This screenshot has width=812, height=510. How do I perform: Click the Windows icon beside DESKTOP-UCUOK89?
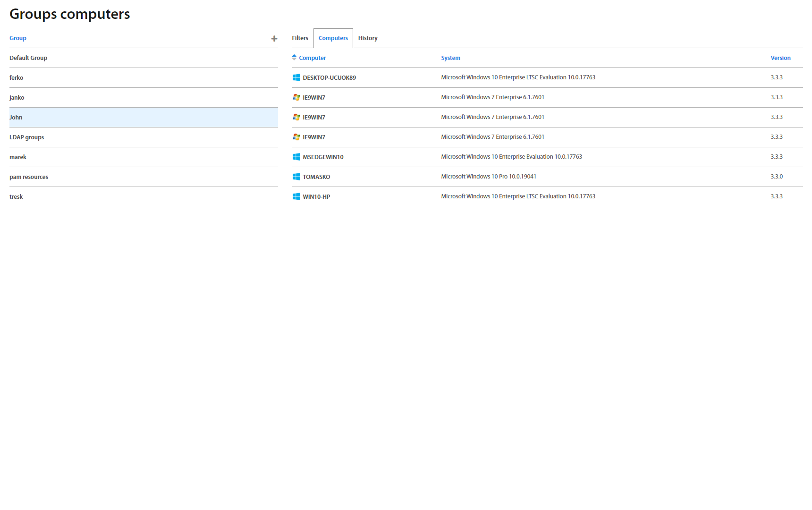(x=296, y=77)
